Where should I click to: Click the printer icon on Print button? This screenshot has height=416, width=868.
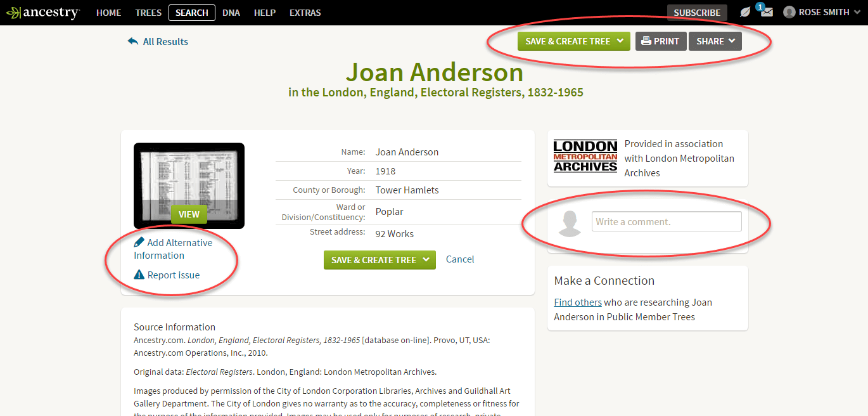[646, 41]
